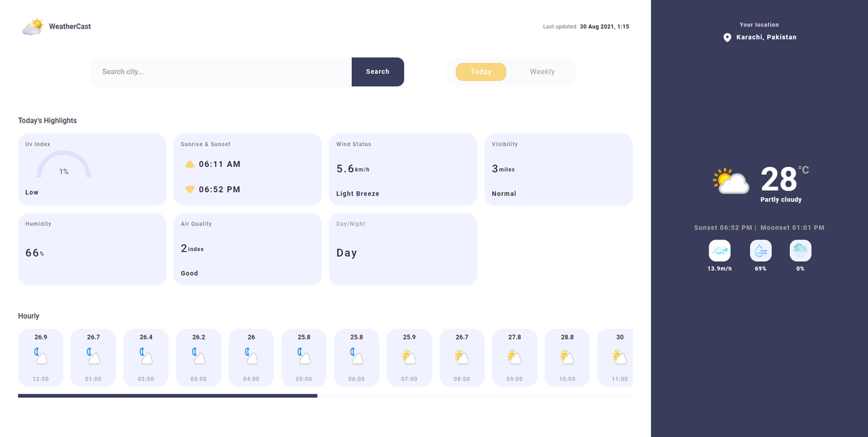
Task: Switch to the Weekly view
Action: tap(542, 72)
